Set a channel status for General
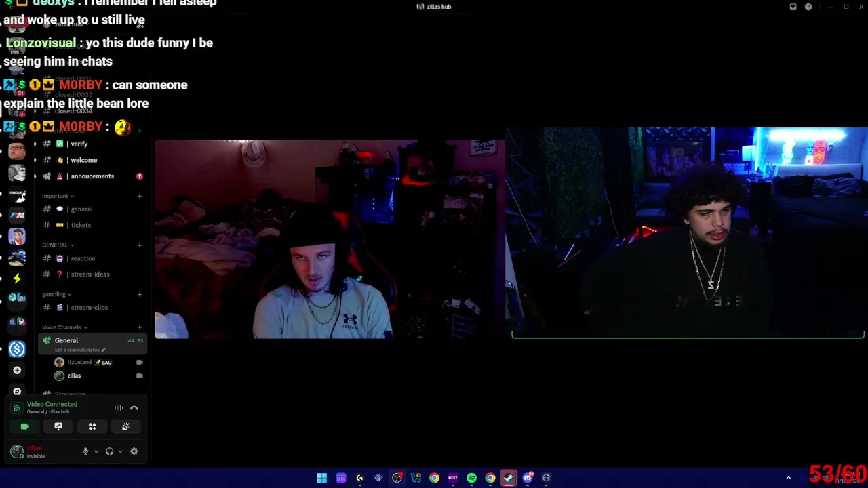The width and height of the screenshot is (868, 488). (79, 350)
